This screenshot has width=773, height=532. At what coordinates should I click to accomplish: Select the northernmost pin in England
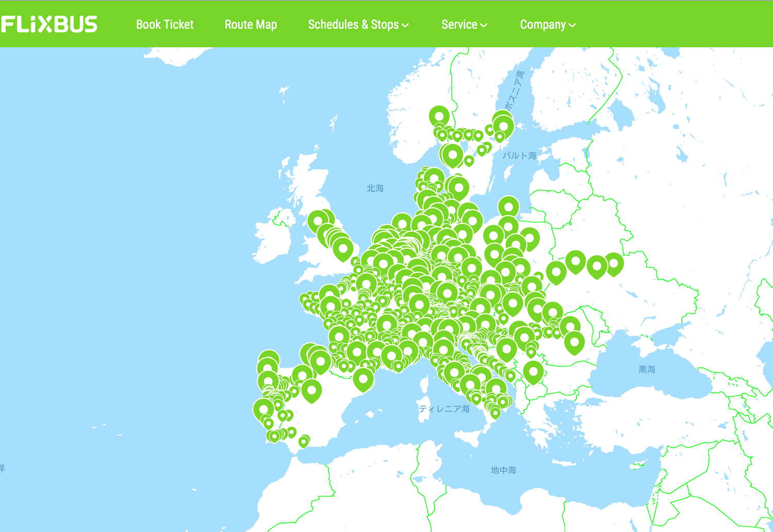(318, 222)
